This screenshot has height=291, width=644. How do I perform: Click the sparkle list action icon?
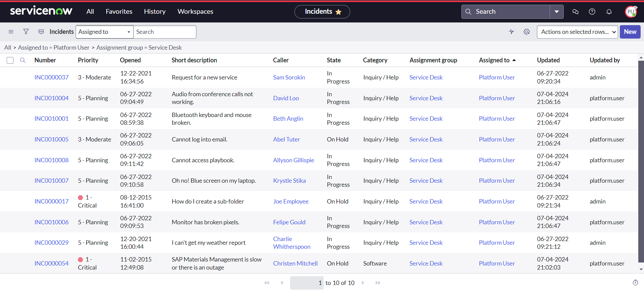click(511, 32)
